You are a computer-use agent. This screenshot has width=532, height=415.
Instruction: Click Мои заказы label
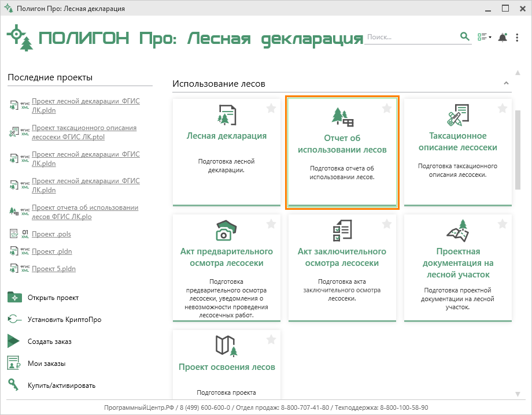(46, 364)
